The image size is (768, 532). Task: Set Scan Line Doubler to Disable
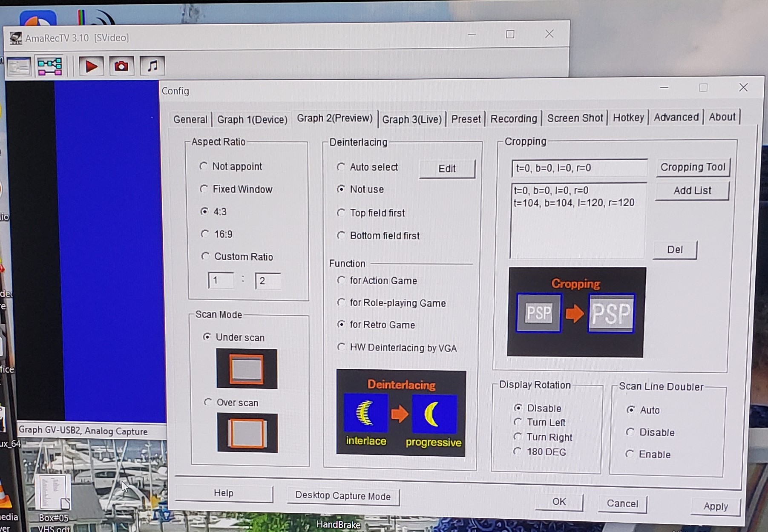coord(650,432)
